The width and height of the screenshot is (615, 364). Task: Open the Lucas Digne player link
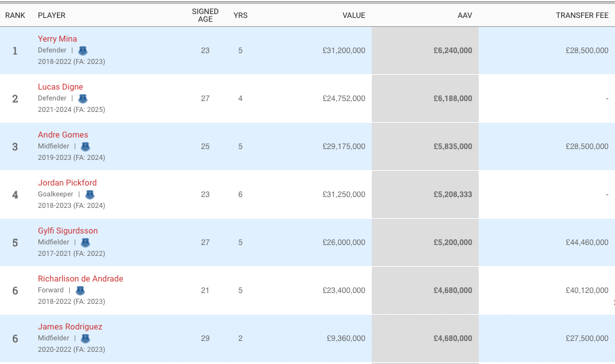(61, 87)
